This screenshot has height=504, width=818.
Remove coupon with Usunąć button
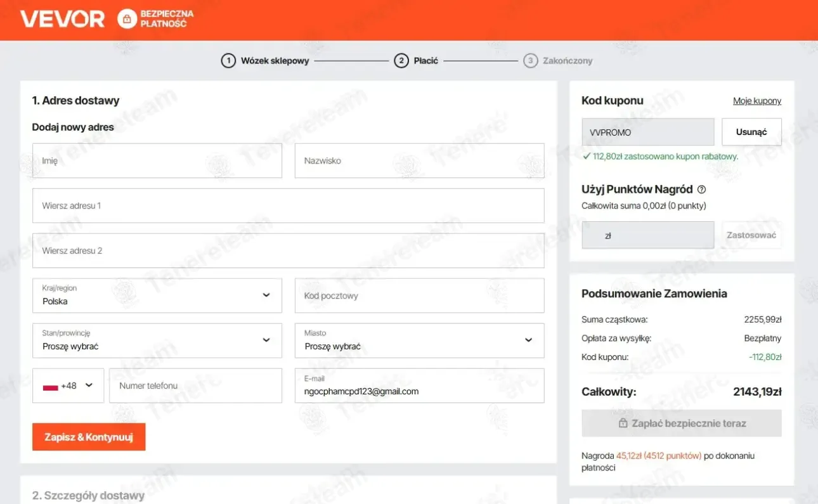pyautogui.click(x=751, y=132)
